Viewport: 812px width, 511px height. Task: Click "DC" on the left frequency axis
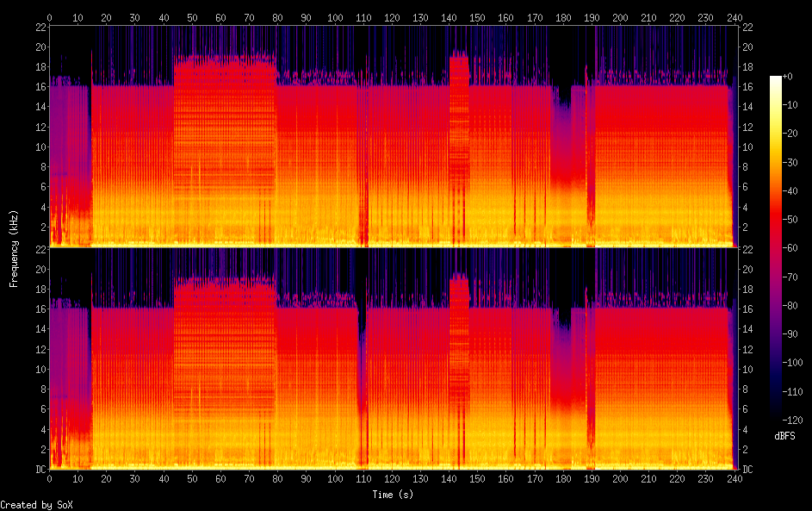coord(41,470)
